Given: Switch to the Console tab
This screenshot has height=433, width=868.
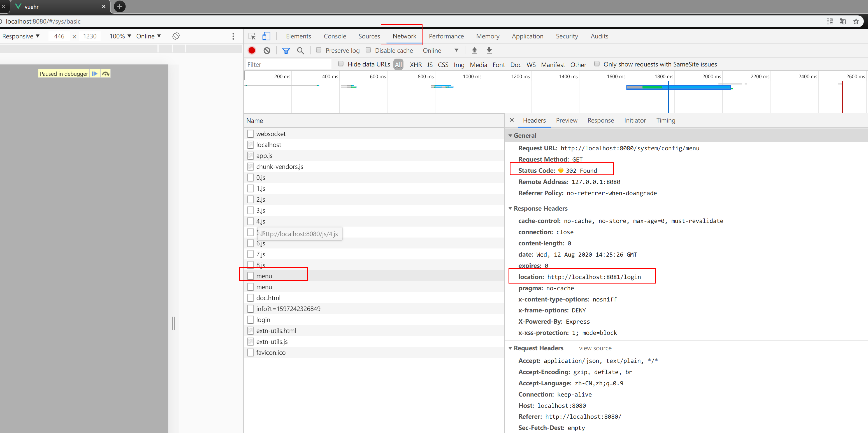Looking at the screenshot, I should [x=335, y=36].
